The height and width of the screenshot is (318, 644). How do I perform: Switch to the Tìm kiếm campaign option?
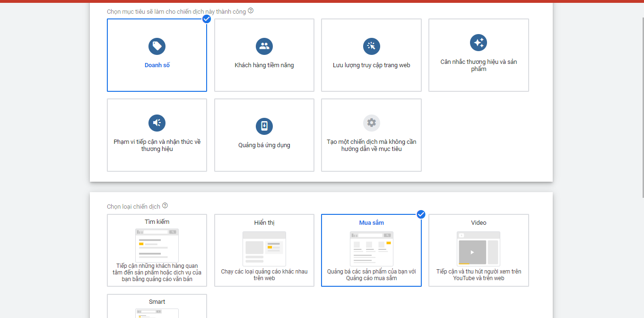click(157, 250)
